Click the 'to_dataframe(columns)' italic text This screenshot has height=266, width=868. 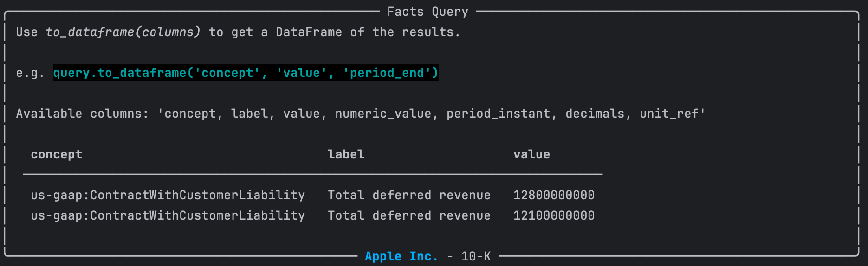pos(123,32)
